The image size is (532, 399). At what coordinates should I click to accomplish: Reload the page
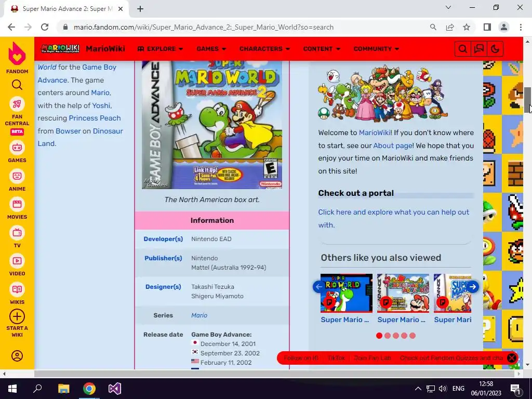45,27
